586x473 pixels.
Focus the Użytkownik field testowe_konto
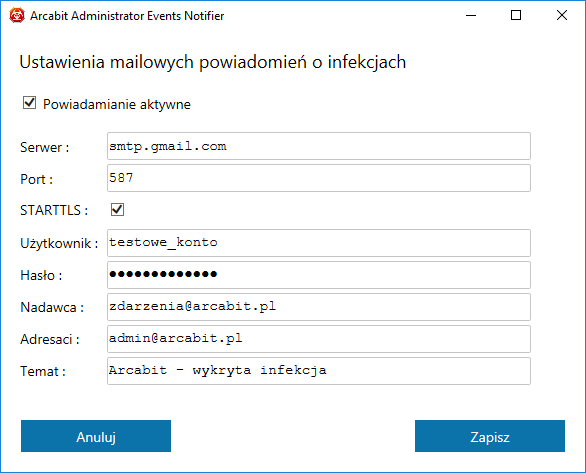[319, 243]
